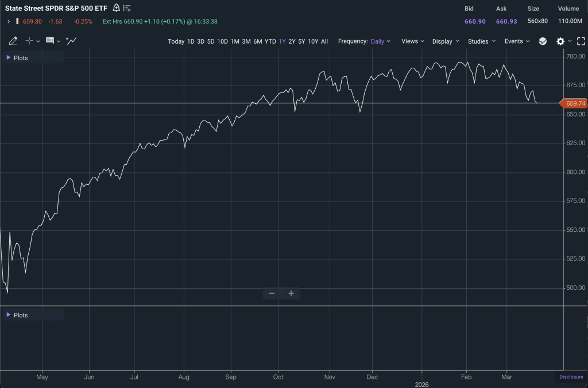Select the pencil drawing tool
588x388 pixels.
pos(13,41)
